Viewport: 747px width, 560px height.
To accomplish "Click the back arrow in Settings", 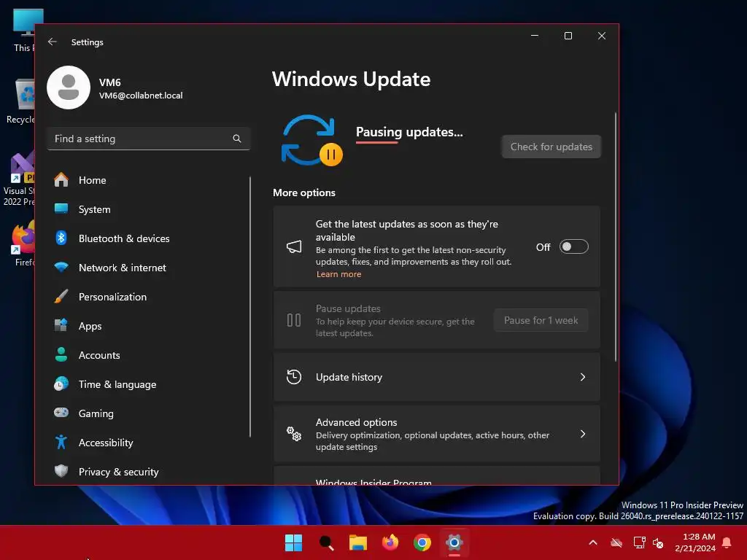I will [53, 42].
